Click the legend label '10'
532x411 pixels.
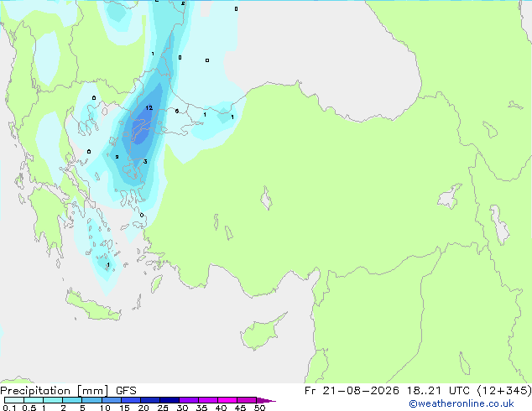[x=105, y=408]
